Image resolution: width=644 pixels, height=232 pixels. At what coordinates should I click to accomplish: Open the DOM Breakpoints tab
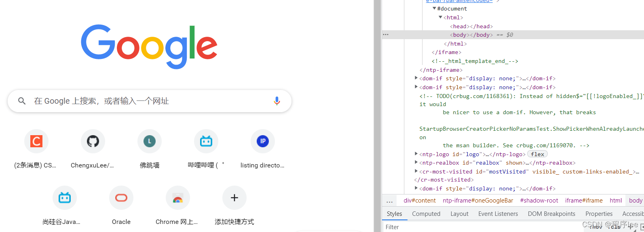(x=551, y=214)
